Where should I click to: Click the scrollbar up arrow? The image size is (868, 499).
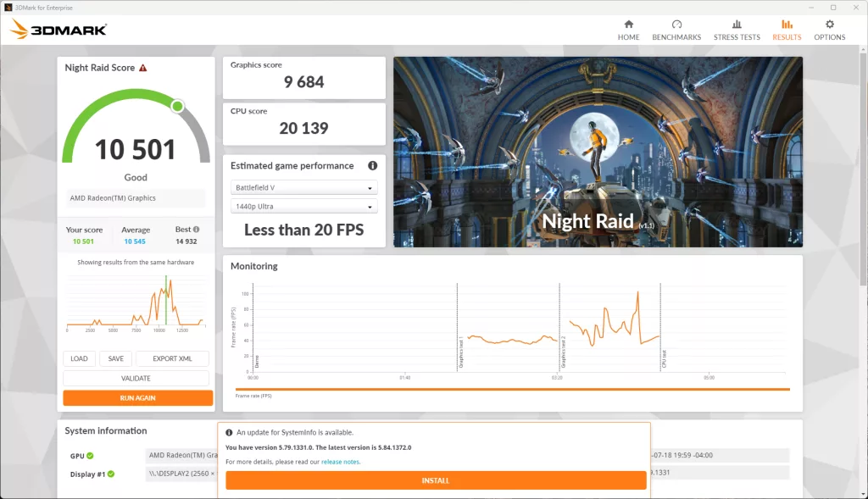coord(863,50)
